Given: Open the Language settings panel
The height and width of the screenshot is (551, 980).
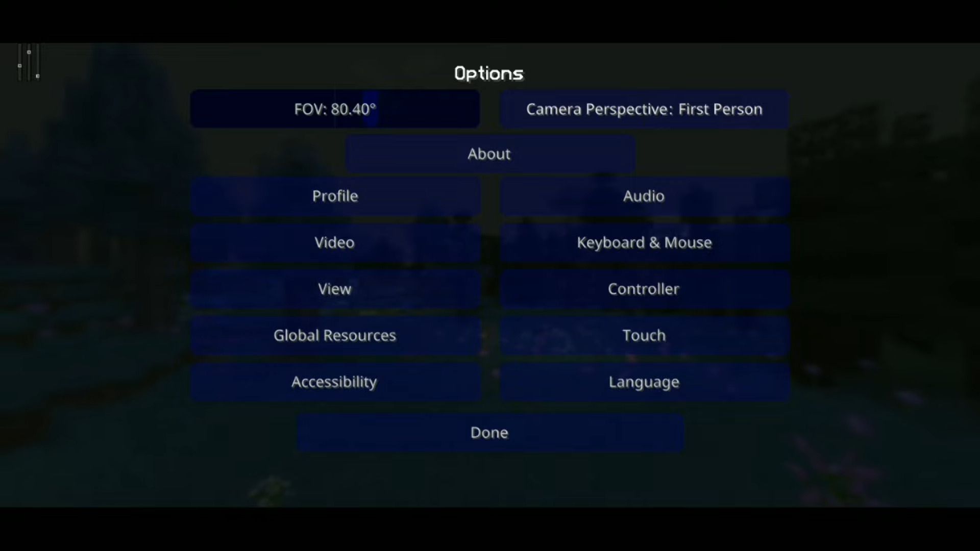Looking at the screenshot, I should pos(644,382).
